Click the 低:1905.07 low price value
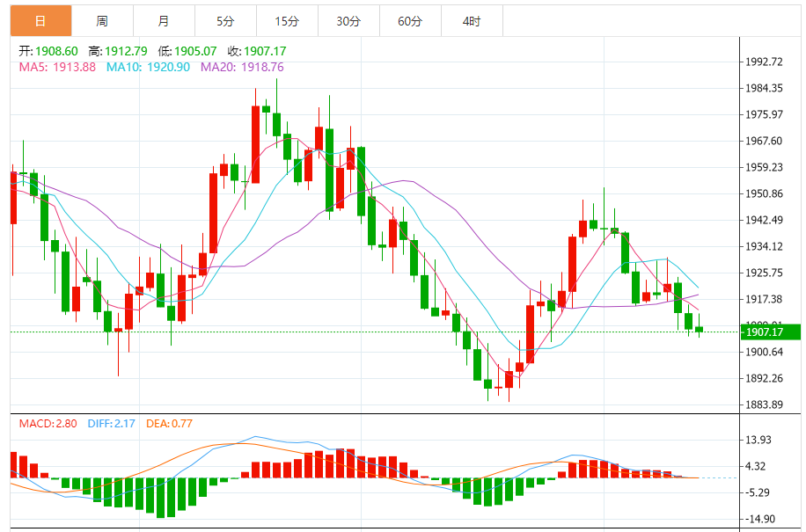Image resolution: width=806 pixels, height=532 pixels. [187, 51]
